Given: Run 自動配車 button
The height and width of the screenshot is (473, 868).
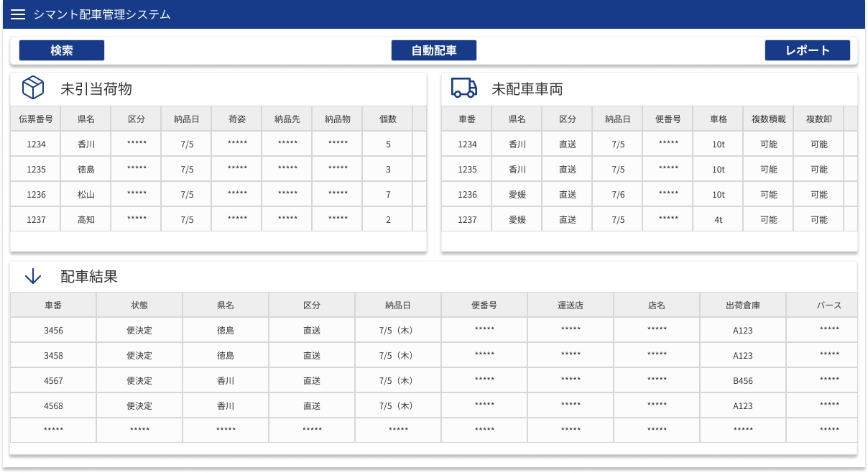Looking at the screenshot, I should [x=434, y=50].
